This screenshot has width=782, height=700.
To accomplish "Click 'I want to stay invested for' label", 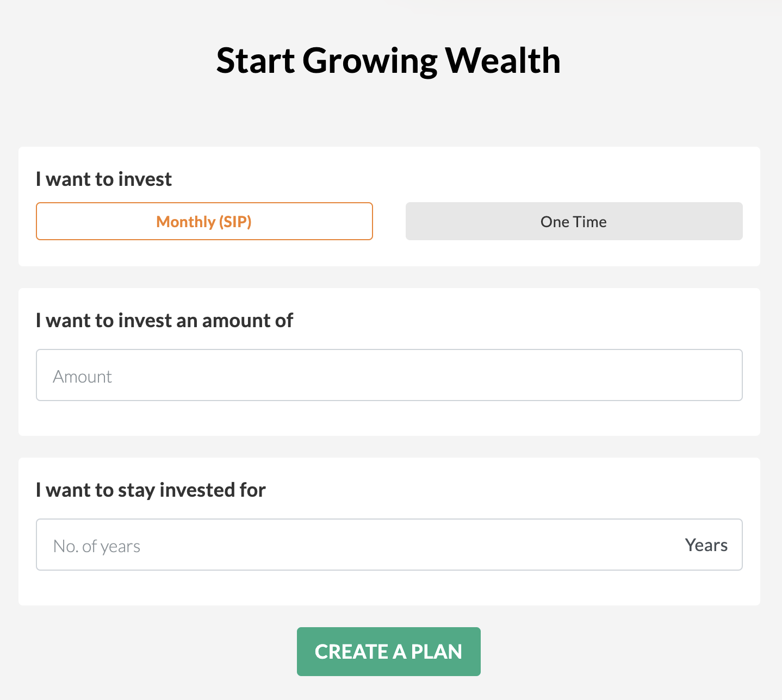I will click(151, 490).
